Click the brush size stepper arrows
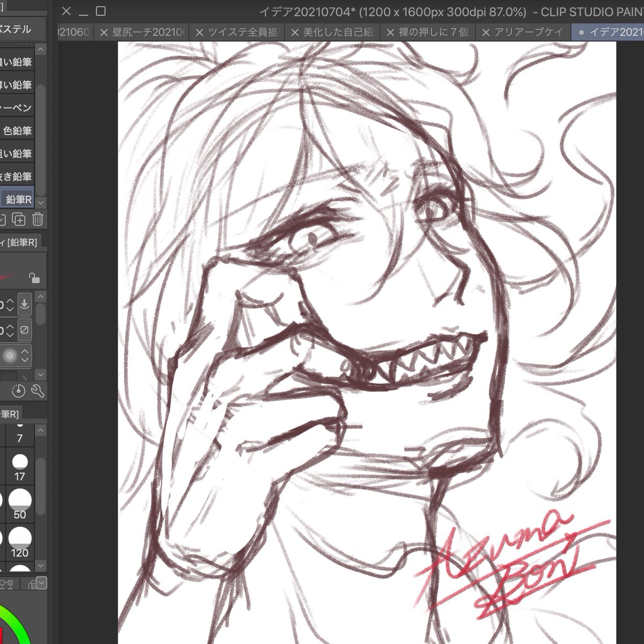This screenshot has width=644, height=644. [10, 305]
